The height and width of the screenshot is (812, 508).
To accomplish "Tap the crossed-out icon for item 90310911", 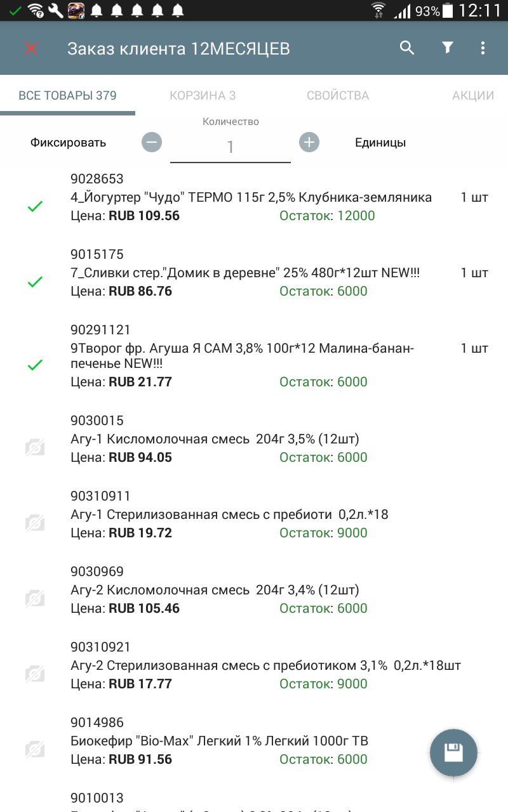I will click(35, 523).
